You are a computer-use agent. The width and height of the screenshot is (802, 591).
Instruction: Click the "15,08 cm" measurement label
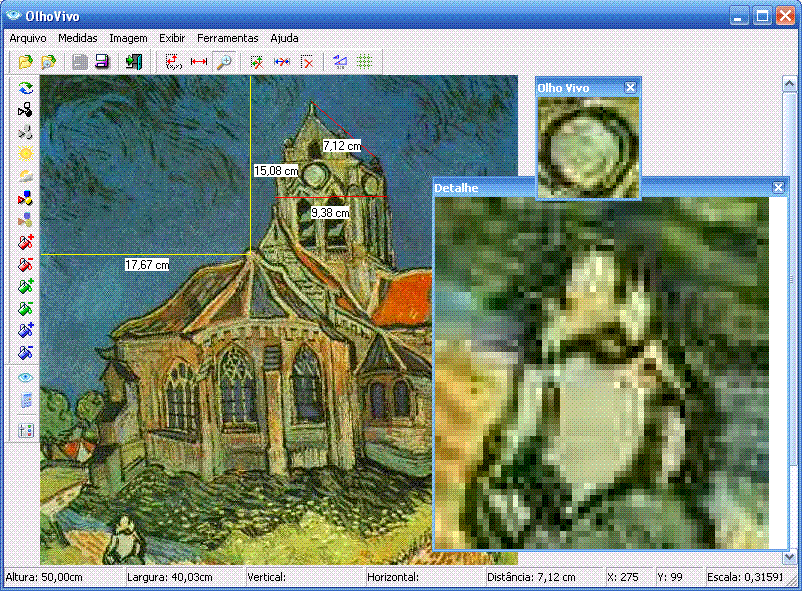276,171
